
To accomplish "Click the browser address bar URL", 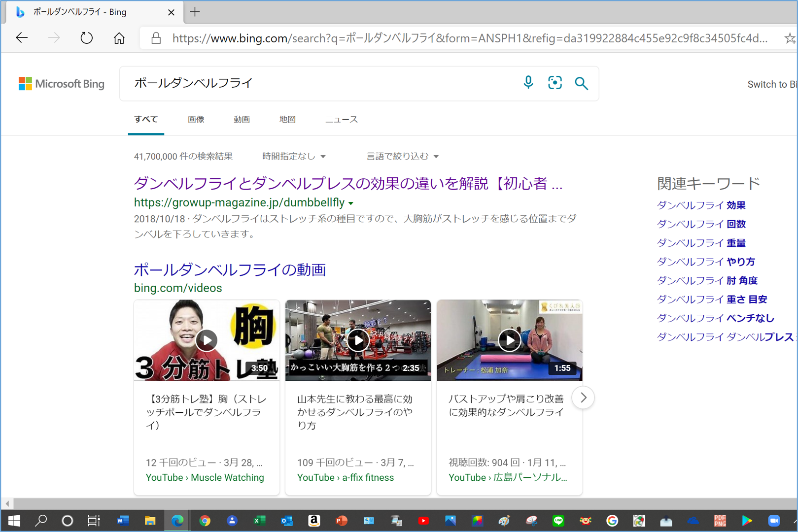I will coord(470,38).
